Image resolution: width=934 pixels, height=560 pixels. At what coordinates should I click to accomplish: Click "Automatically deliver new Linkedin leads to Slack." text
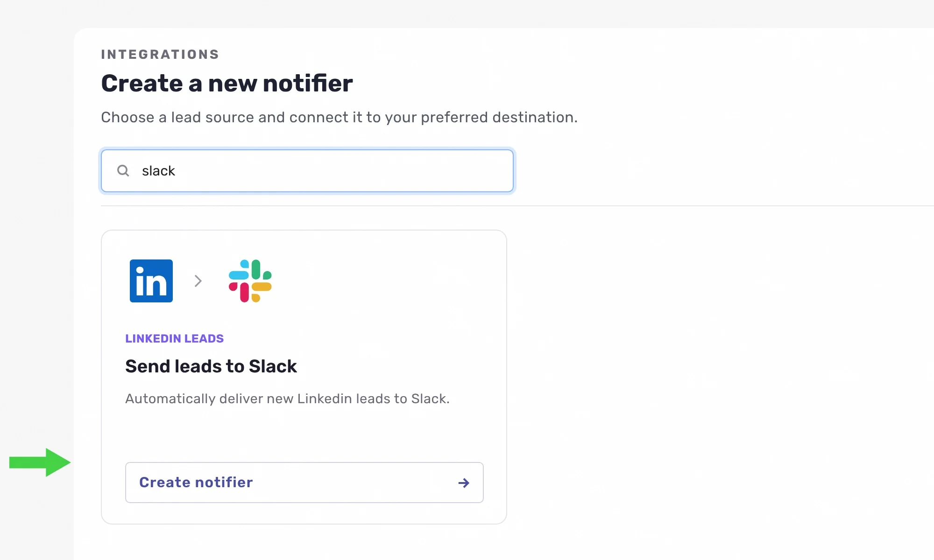tap(287, 399)
